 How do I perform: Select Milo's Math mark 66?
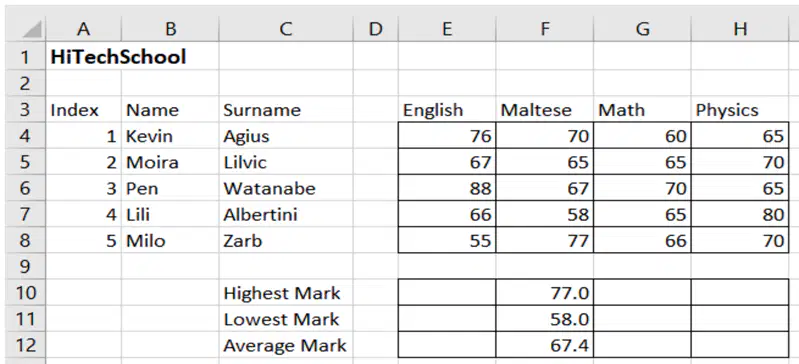[x=643, y=240]
